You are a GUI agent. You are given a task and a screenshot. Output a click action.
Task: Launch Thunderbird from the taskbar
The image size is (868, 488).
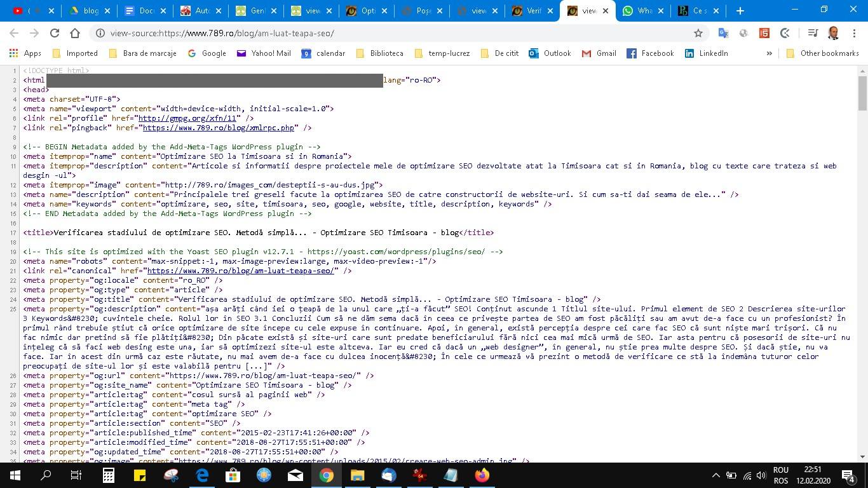pos(389,475)
